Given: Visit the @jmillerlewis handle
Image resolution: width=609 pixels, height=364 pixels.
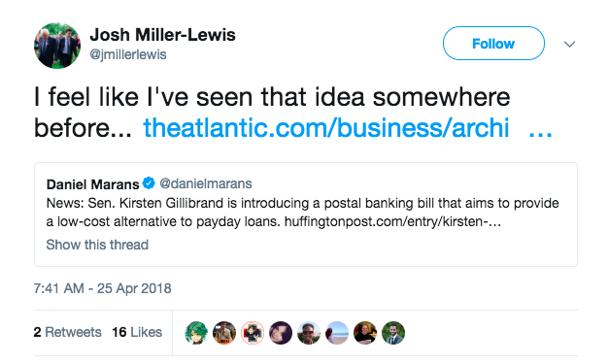Looking at the screenshot, I should 128,54.
